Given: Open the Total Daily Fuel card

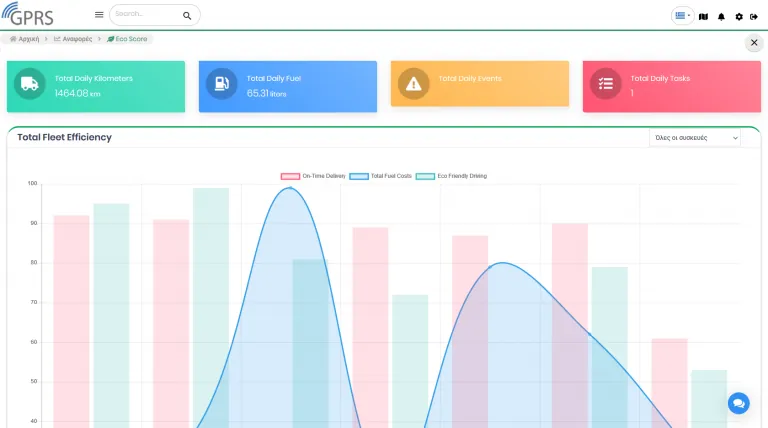Looking at the screenshot, I should tap(288, 87).
